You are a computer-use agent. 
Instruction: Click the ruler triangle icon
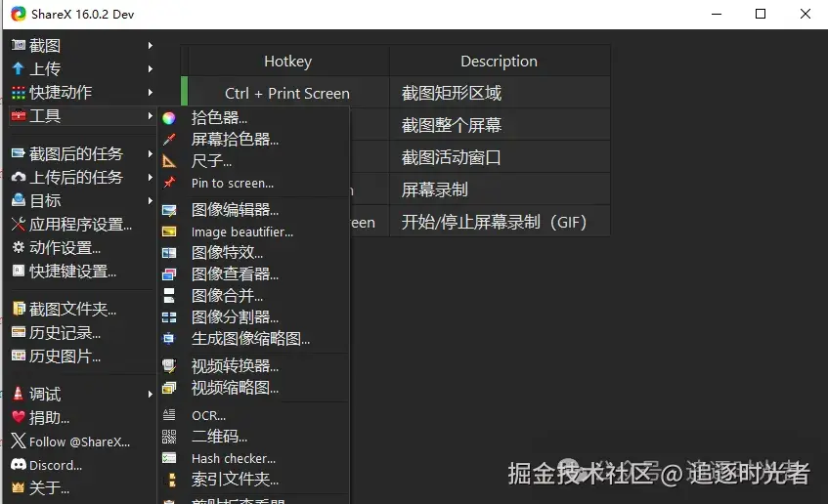click(x=169, y=161)
